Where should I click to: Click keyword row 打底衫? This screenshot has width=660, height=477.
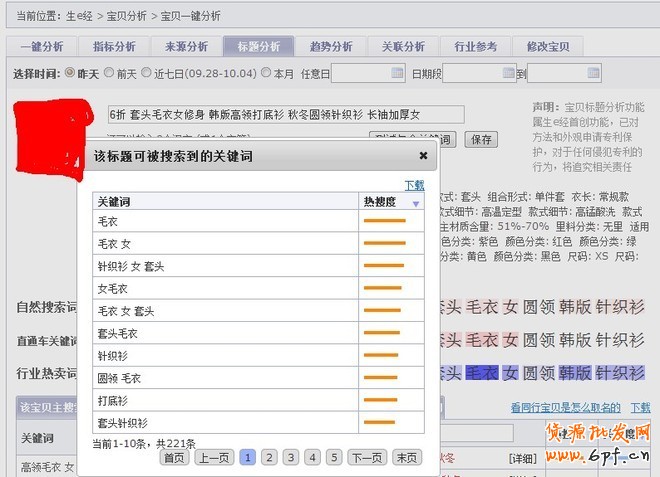tap(258, 400)
